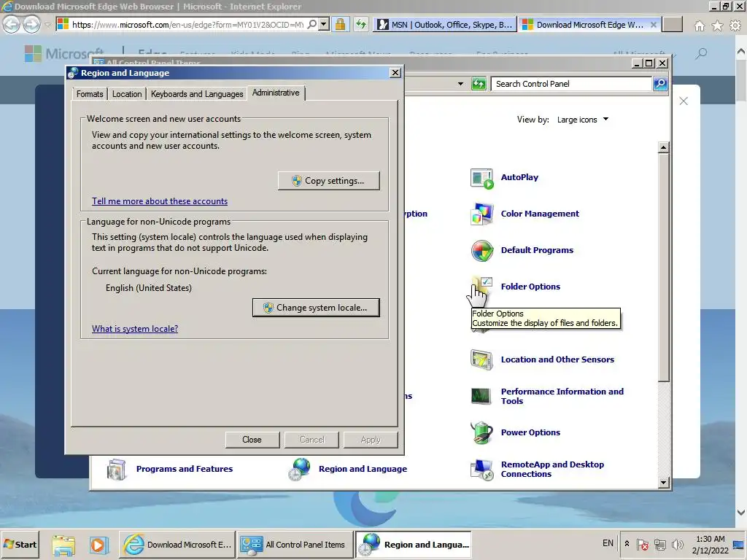
Task: Expand the IE address bar dropdown arrow
Action: point(324,24)
